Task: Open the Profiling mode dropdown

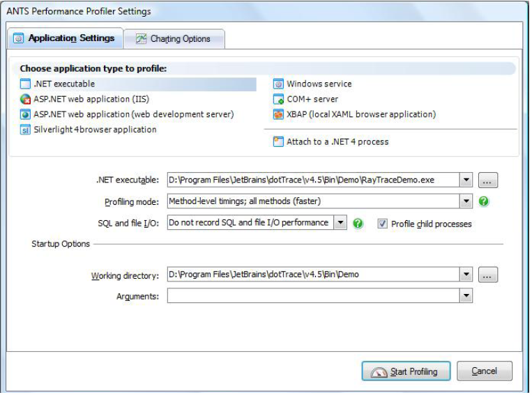Action: pyautogui.click(x=466, y=201)
